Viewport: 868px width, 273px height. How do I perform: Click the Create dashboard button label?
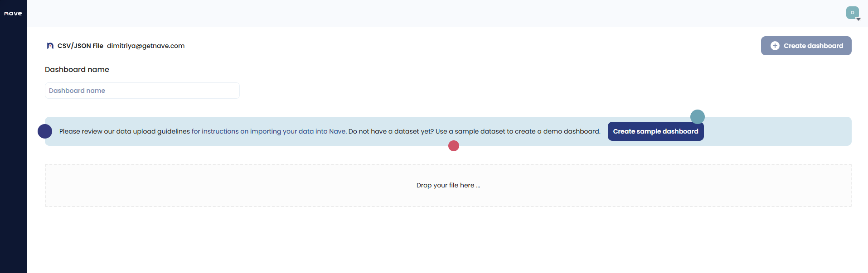coord(813,46)
